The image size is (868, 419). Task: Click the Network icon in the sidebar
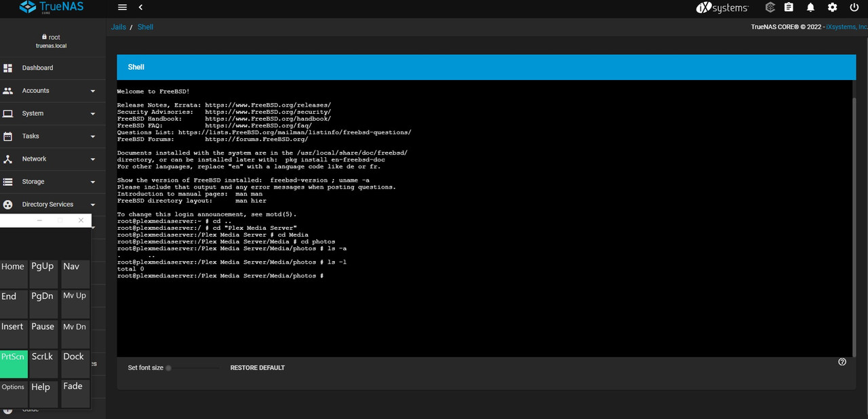pyautogui.click(x=8, y=159)
